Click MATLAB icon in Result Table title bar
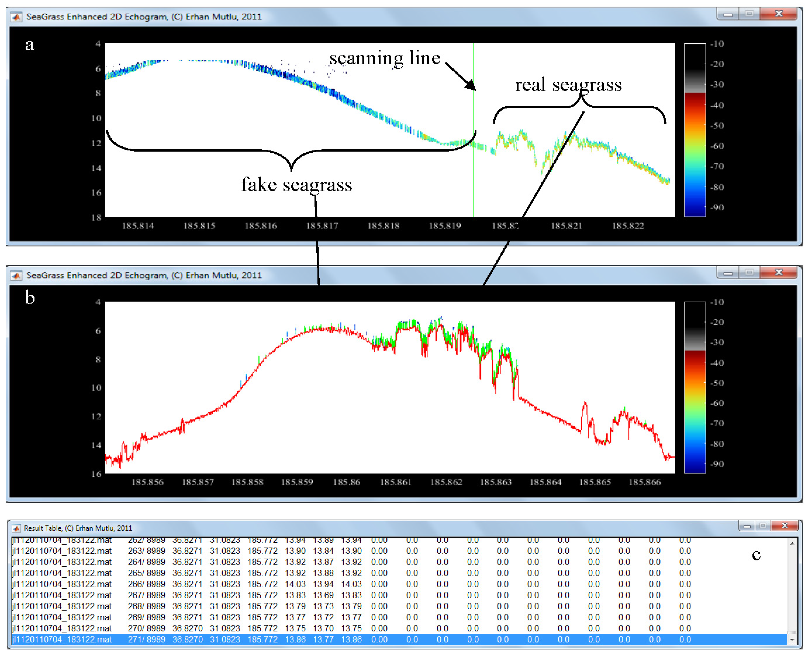This screenshot has height=659, width=812. (16, 529)
